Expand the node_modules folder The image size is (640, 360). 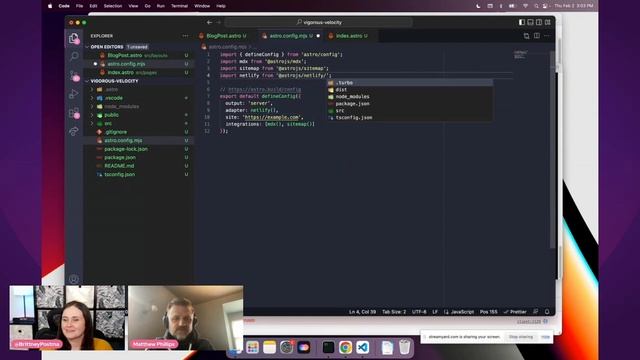[92, 107]
